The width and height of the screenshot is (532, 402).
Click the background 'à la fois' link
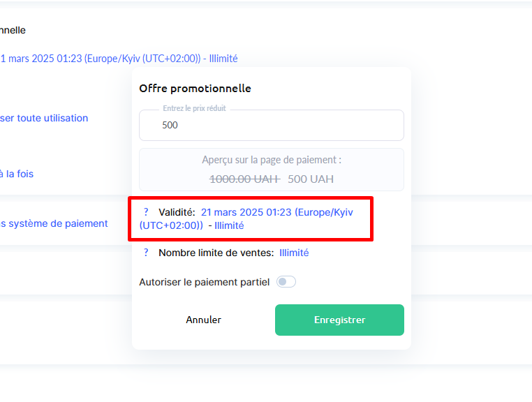click(x=17, y=174)
